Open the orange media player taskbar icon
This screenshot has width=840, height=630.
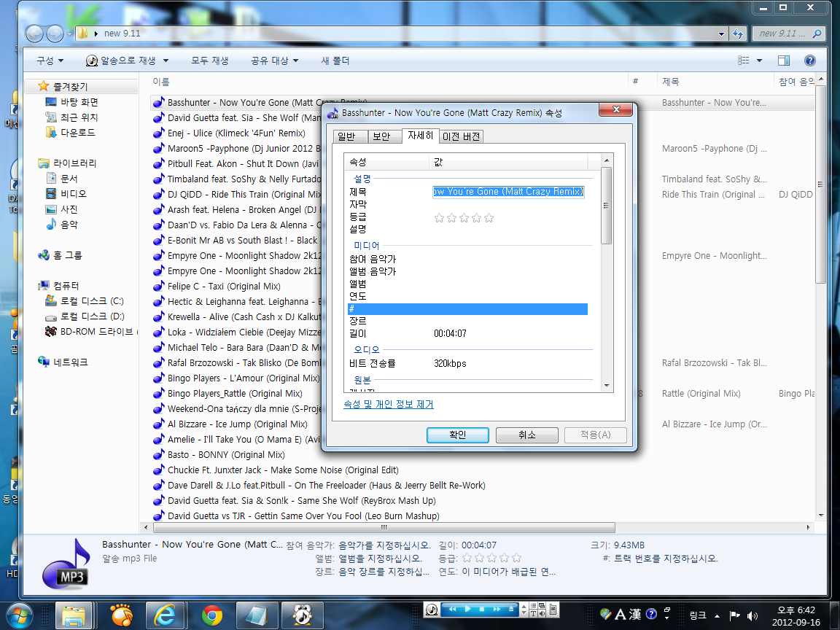pyautogui.click(x=121, y=615)
